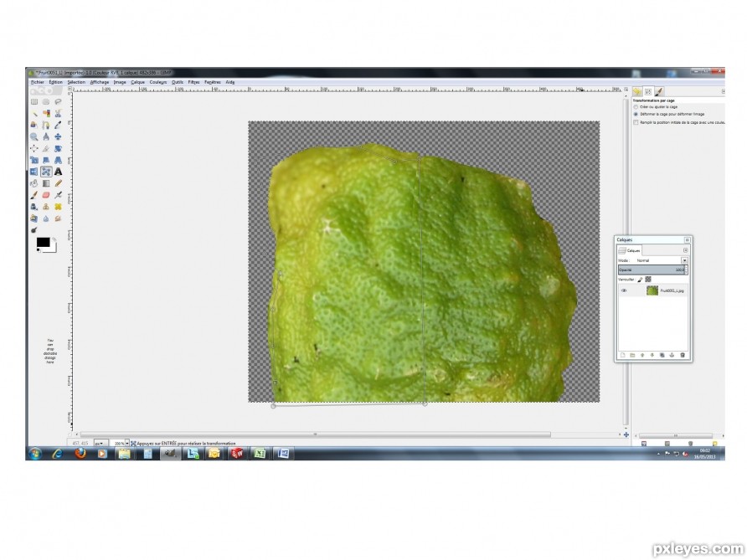Viewport: 747px width, 560px height.
Task: Select the Airbrush tool
Action: (58, 195)
